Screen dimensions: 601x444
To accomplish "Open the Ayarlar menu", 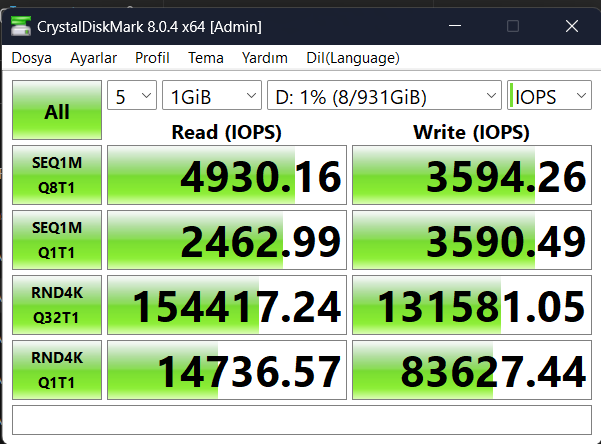I will [93, 58].
